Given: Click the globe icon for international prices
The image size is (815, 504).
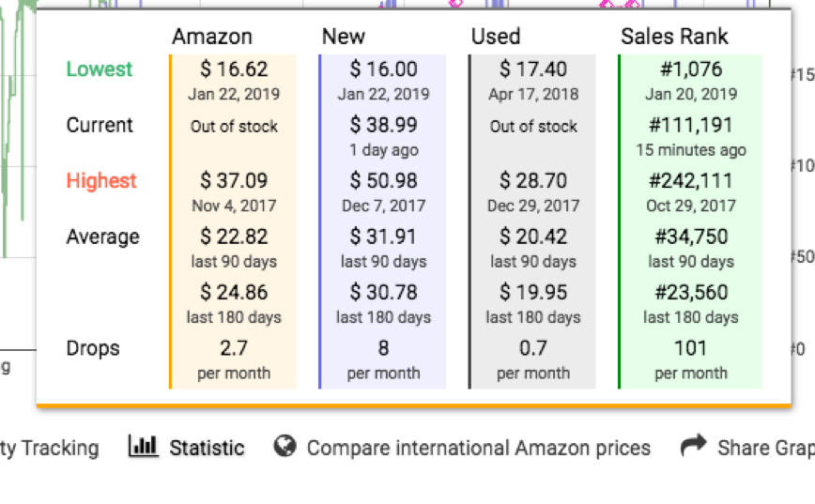Looking at the screenshot, I should click(284, 447).
